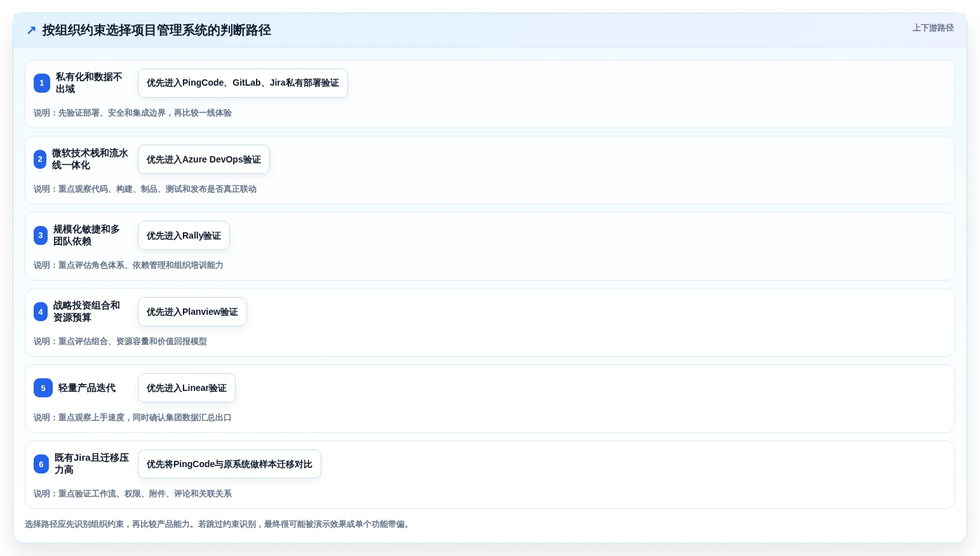This screenshot has height=556, width=980.
Task: Click the note 重点评估组合、资源容量
Action: click(x=120, y=341)
